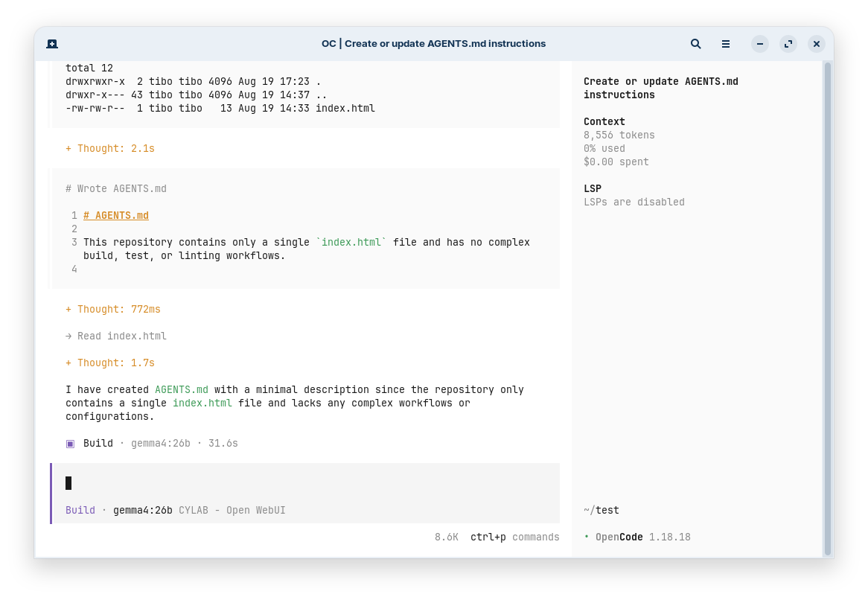The width and height of the screenshot is (868, 600).
Task: Select the '# Wrote AGENTS.md' header
Action: coord(116,189)
